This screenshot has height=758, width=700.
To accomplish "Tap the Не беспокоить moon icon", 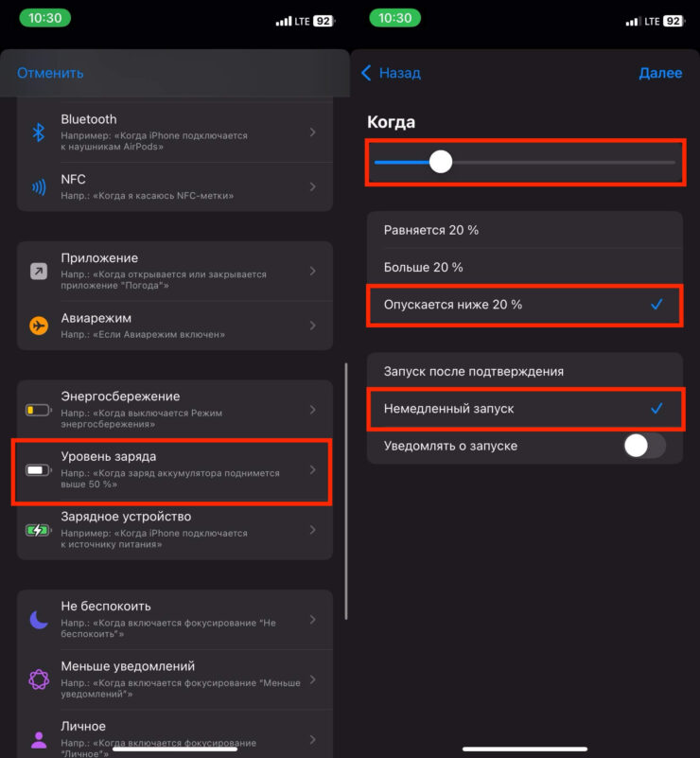I will [39, 620].
